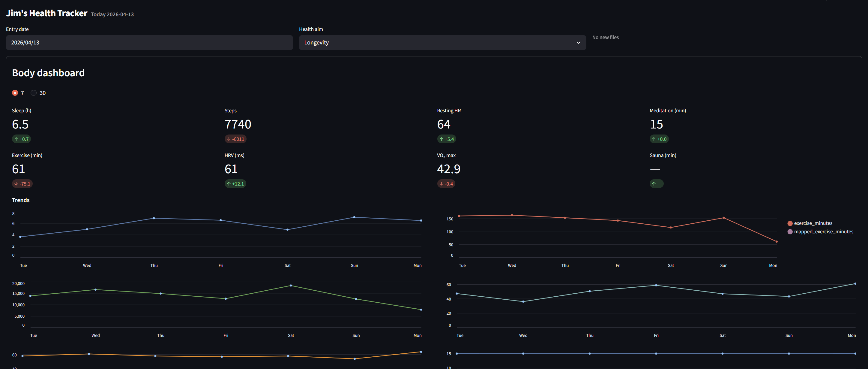Open the Health aim dropdown
Screen dimensions: 868x369
(x=442, y=43)
